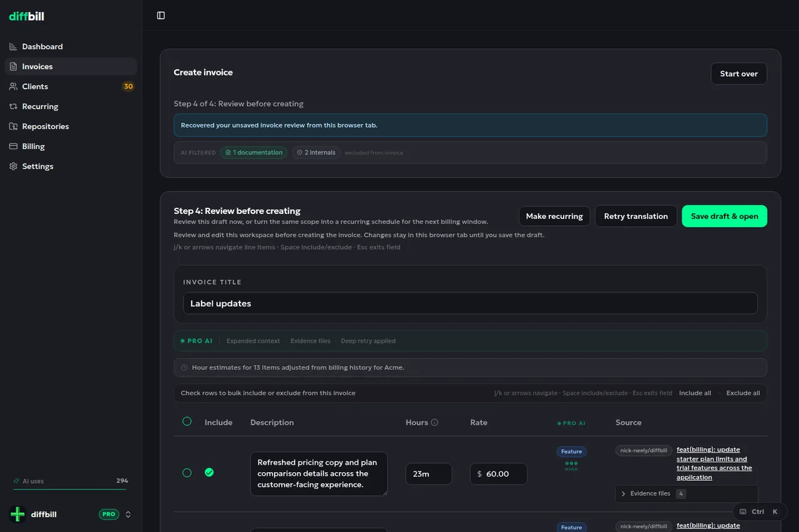799x532 pixels.
Task: Open the Recurring section
Action: [x=71, y=107]
